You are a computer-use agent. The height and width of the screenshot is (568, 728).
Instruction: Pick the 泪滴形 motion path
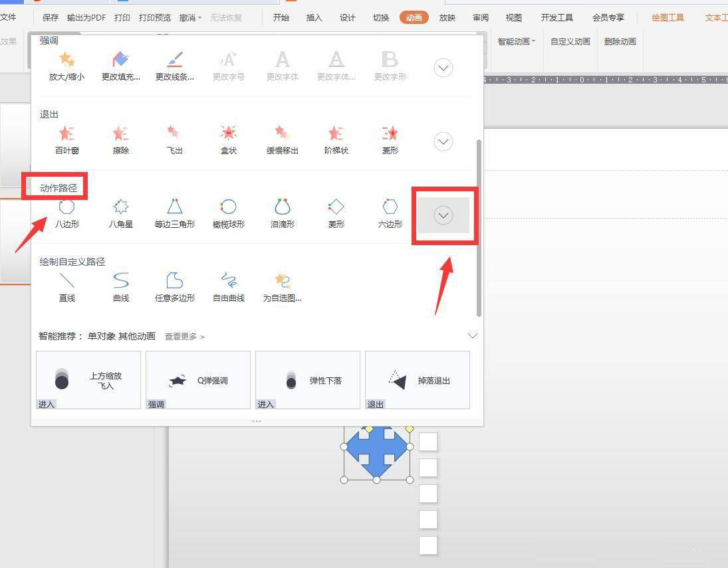pos(282,213)
